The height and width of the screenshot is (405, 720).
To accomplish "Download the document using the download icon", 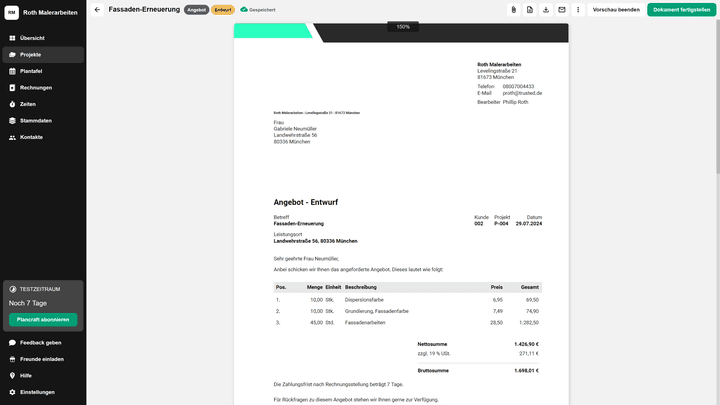I will (546, 9).
